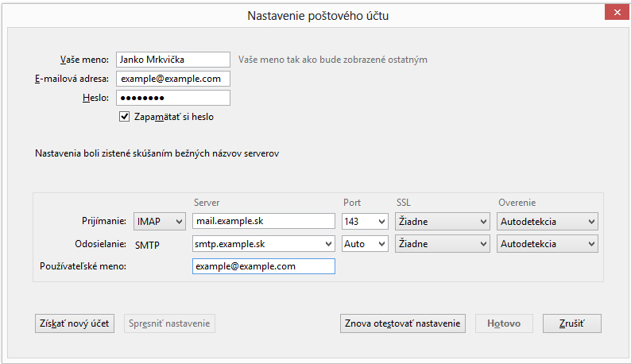The height and width of the screenshot is (364, 631).
Task: Cancel with the Zrušiť button
Action: coord(572,323)
